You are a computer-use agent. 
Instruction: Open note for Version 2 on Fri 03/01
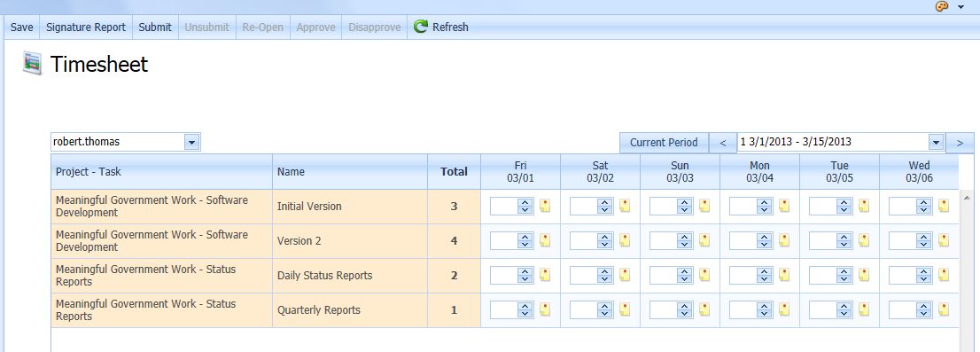pos(545,240)
